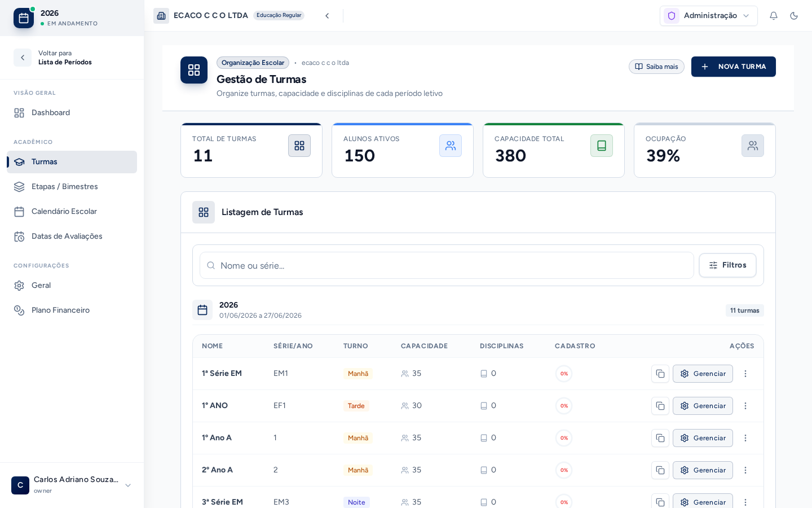This screenshot has height=508, width=812.
Task: Sort by NOME column header
Action: tap(212, 346)
